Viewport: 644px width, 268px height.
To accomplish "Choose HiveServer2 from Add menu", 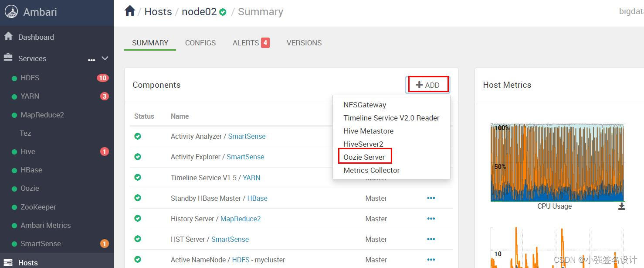I will pyautogui.click(x=363, y=144).
